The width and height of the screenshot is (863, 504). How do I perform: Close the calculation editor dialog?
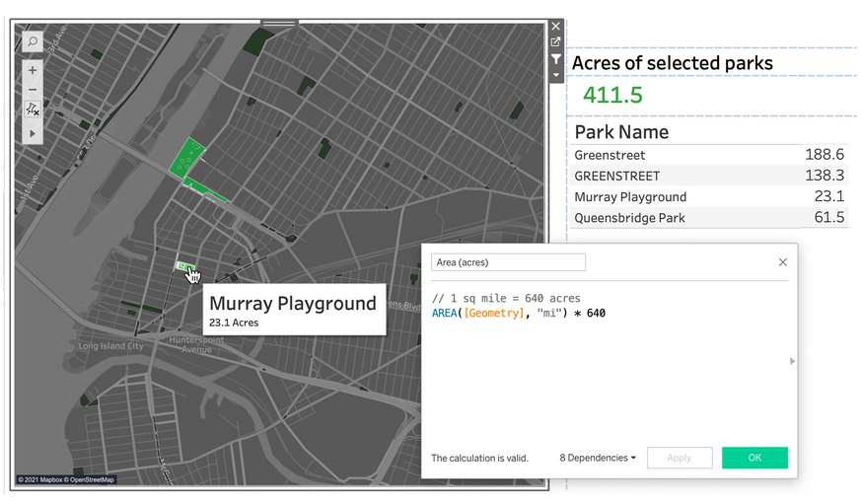click(x=783, y=262)
